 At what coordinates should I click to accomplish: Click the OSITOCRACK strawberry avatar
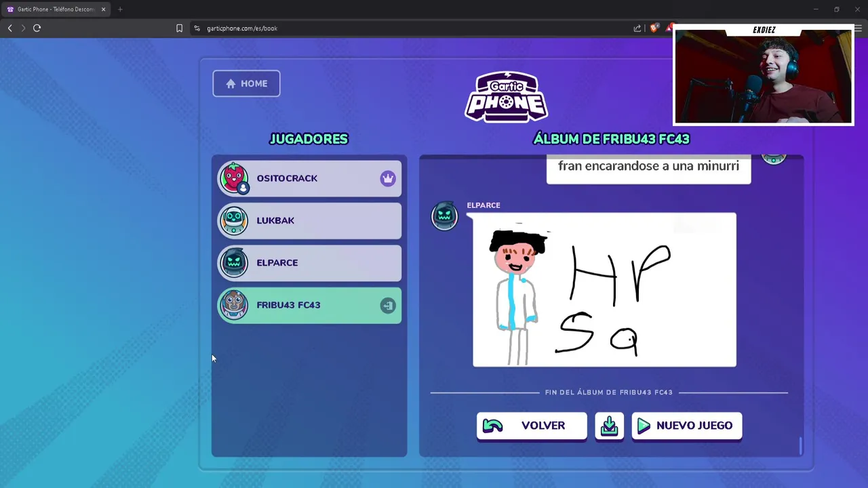(234, 178)
